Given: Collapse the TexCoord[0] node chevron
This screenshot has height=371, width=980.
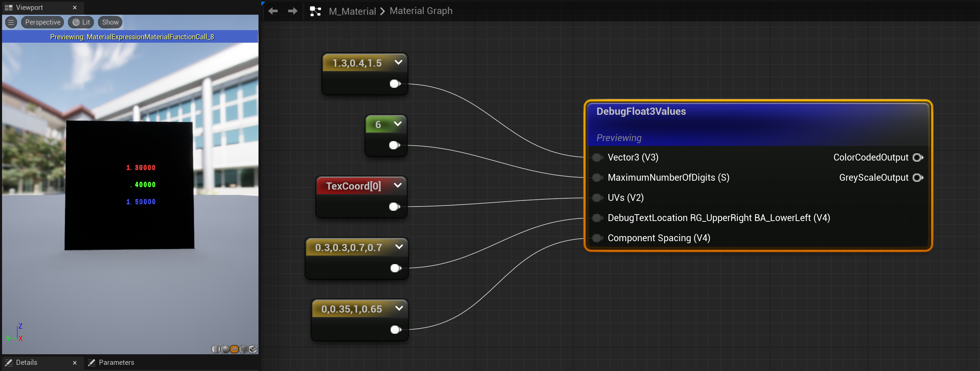Looking at the screenshot, I should pyautogui.click(x=397, y=185).
